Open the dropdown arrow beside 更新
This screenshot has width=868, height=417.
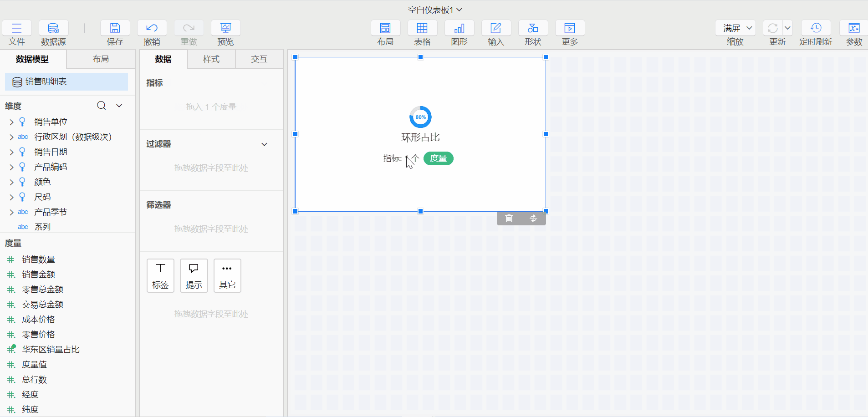pos(787,28)
